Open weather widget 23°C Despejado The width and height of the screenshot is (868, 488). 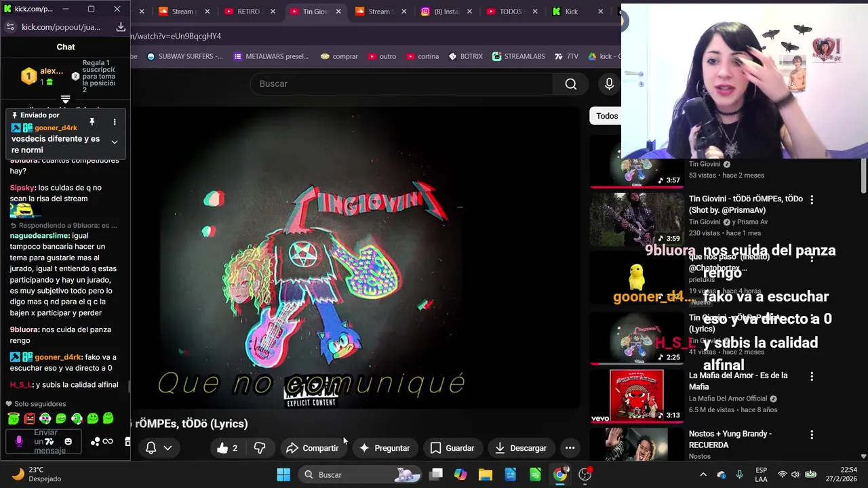pos(37,474)
